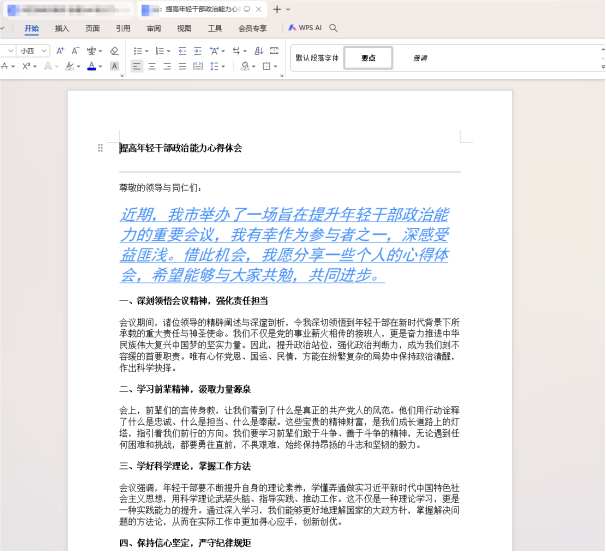Expand the line spacing dropdown arrow
The height and width of the screenshot is (552, 606).
[223, 66]
